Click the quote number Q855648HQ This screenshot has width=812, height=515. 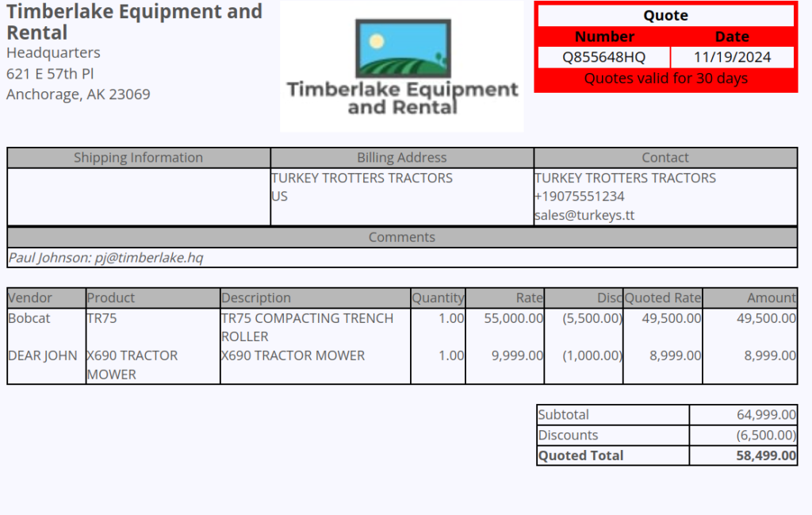click(603, 57)
